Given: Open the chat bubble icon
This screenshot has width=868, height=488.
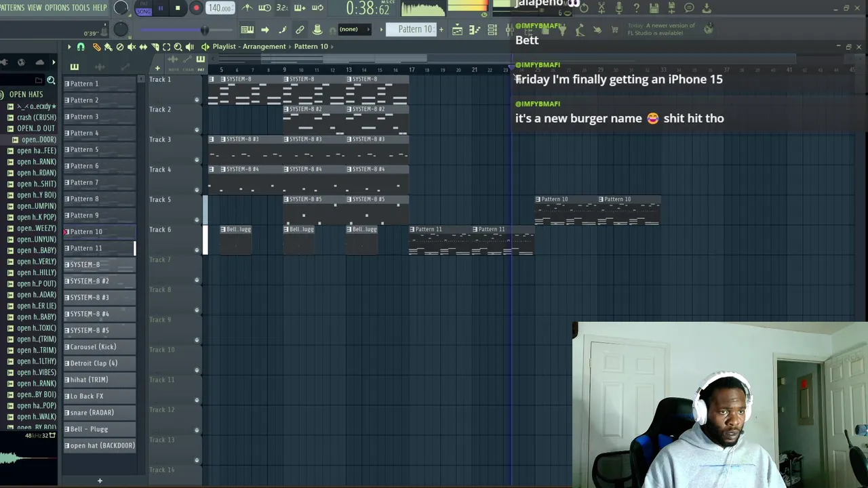Looking at the screenshot, I should 689,8.
